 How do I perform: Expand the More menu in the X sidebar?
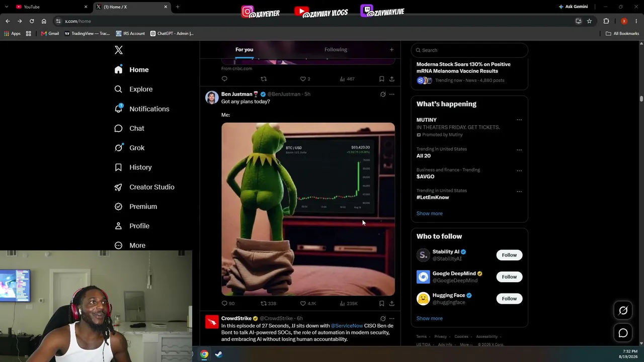tap(130, 245)
